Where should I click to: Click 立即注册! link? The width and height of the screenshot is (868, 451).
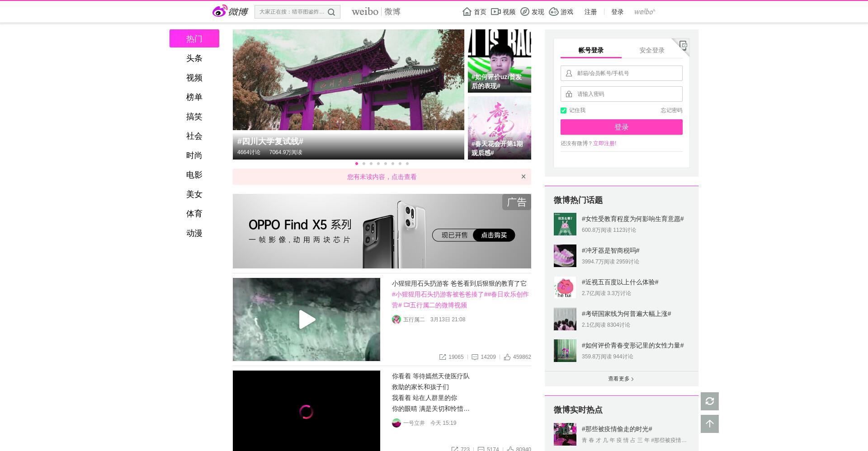(x=604, y=143)
